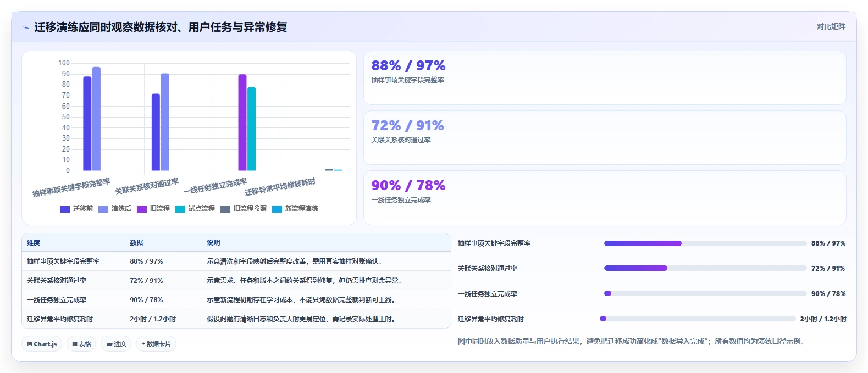The width and height of the screenshot is (868, 373).
Task: Click the 演练后 bar for 关联关系核对通过率
Action: pyautogui.click(x=165, y=122)
